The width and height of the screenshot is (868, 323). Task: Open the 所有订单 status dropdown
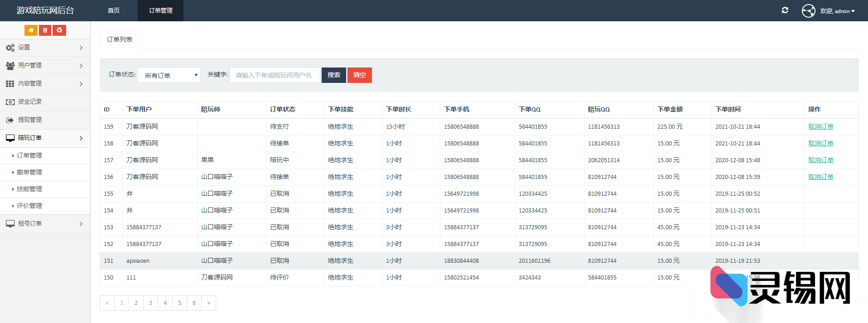pyautogui.click(x=169, y=75)
